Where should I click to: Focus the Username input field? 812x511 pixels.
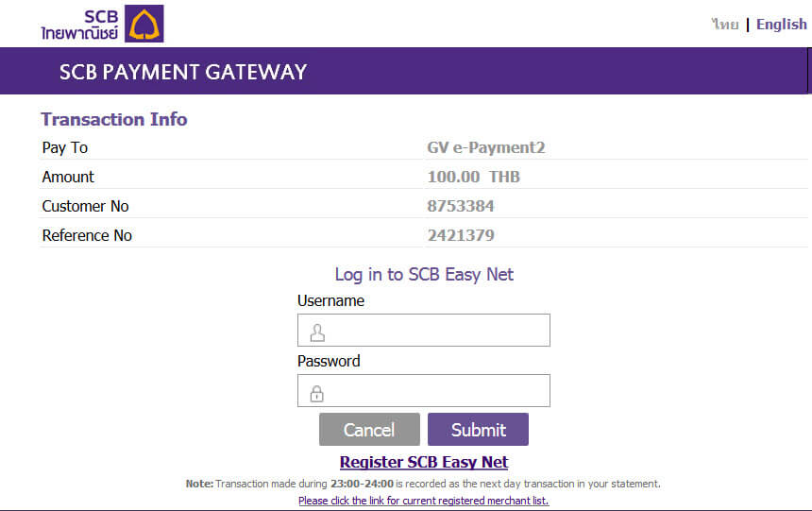[434, 331]
